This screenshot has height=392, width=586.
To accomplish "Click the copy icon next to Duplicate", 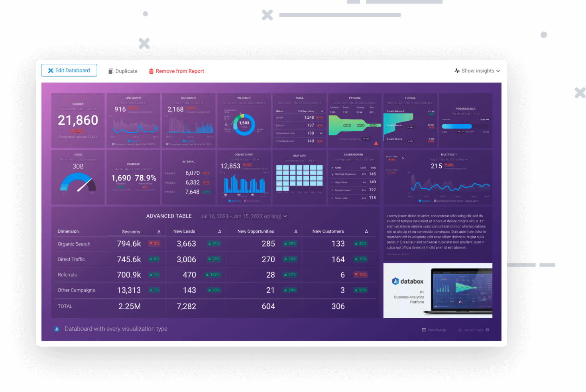I will (110, 71).
